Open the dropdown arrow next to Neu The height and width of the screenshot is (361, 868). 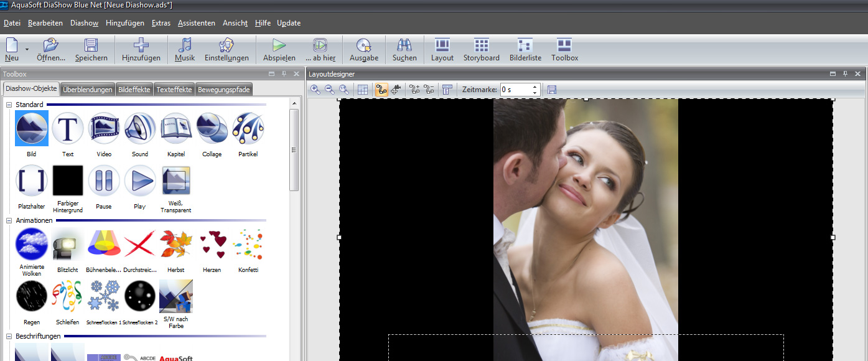[27, 49]
